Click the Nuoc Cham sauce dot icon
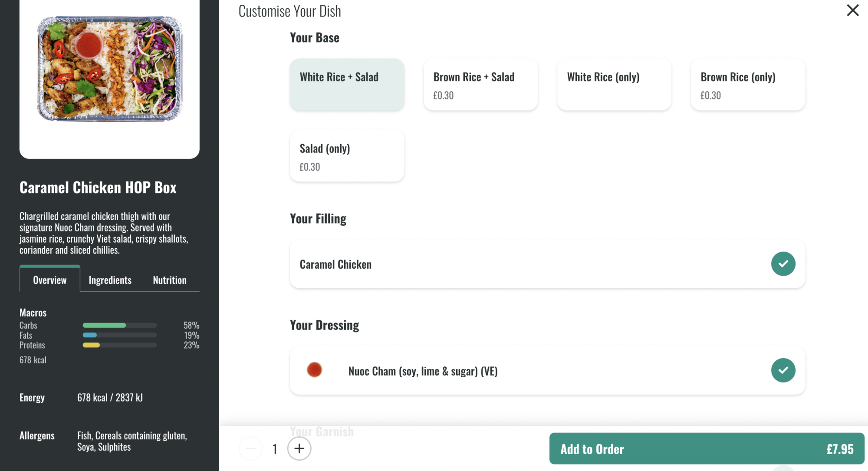Screen dimensions: 868x471 [314, 370]
